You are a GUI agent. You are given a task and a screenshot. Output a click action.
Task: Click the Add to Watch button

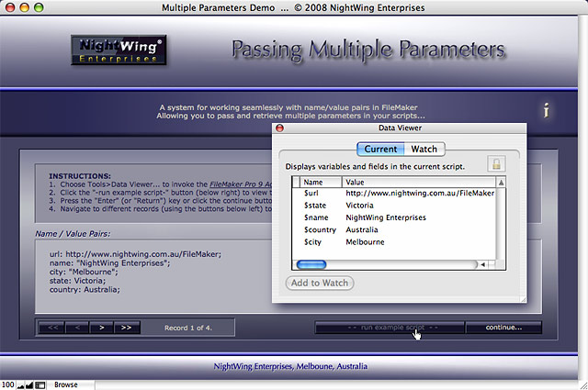pyautogui.click(x=320, y=283)
